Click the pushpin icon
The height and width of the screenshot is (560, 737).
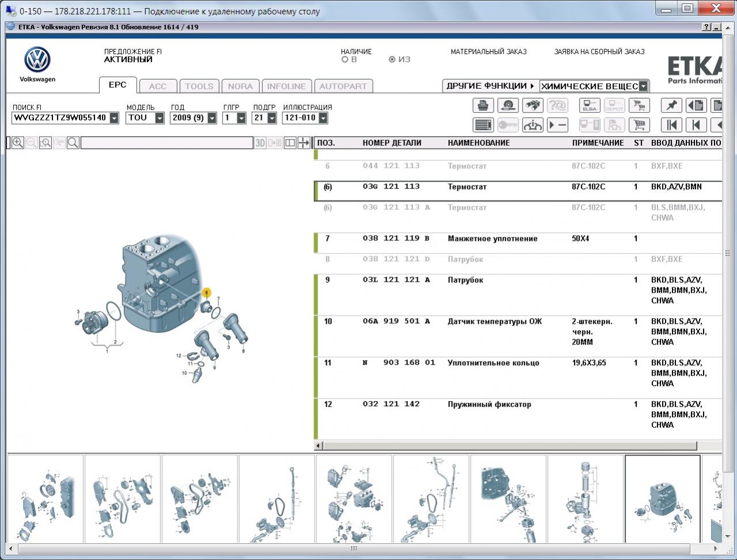[x=671, y=105]
